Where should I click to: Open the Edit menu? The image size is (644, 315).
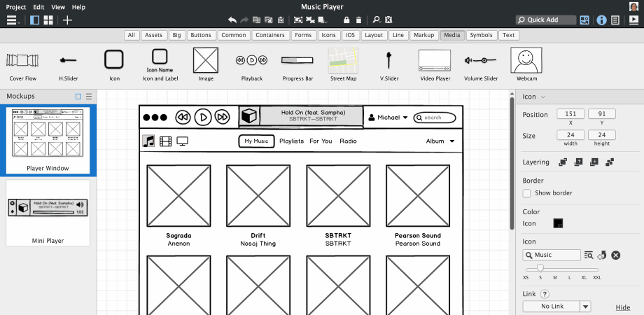click(x=38, y=7)
